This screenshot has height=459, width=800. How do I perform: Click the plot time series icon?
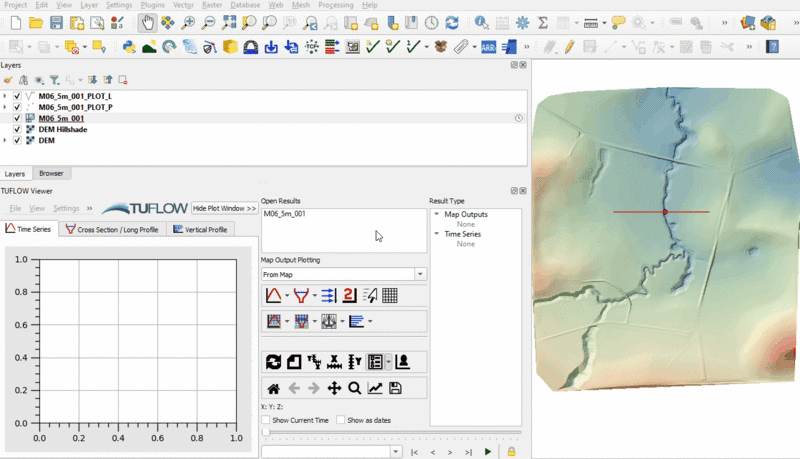(273, 295)
